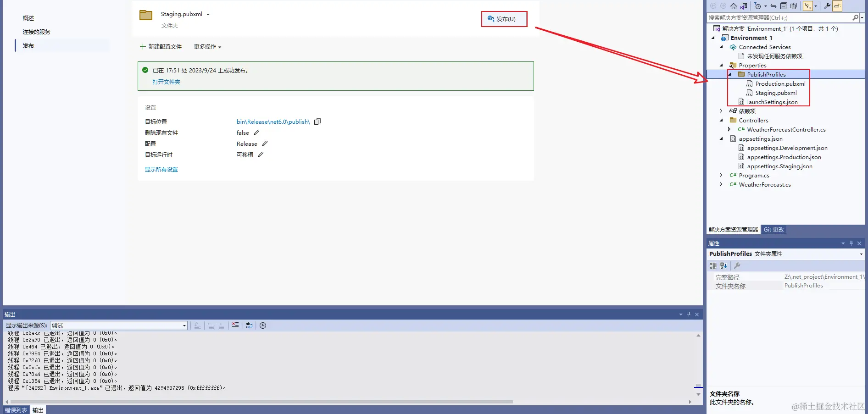Click the Home icon in Solution Explorer toolbar
The image size is (868, 414).
734,6
